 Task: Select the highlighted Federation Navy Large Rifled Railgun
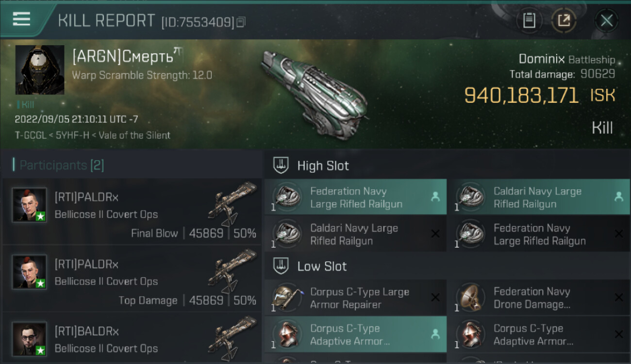pos(355,198)
